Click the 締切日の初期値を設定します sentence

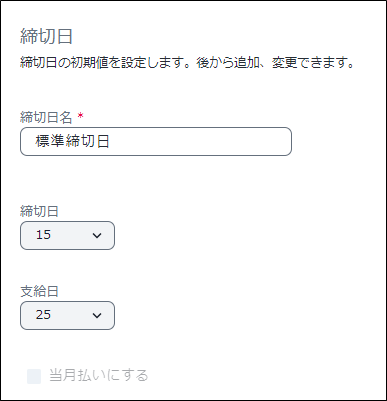click(107, 63)
